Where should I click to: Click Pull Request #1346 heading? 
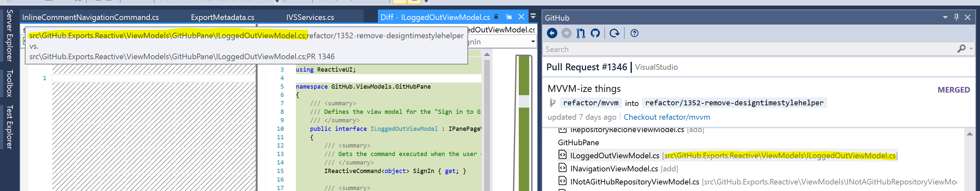coord(586,67)
